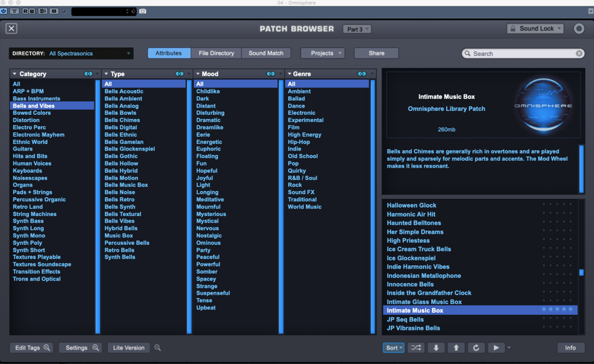The height and width of the screenshot is (364, 594).
Task: Click the preset compare icon in plugin header
Action: tap(43, 11)
